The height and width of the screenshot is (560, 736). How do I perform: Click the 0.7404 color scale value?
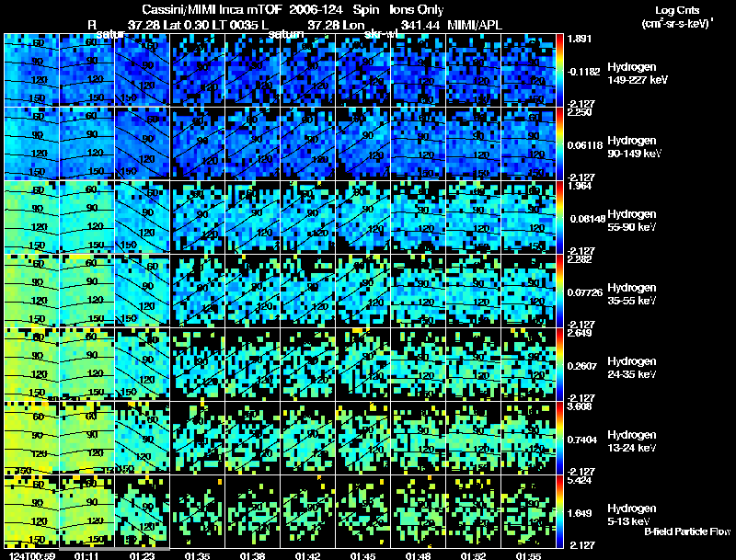582,440
